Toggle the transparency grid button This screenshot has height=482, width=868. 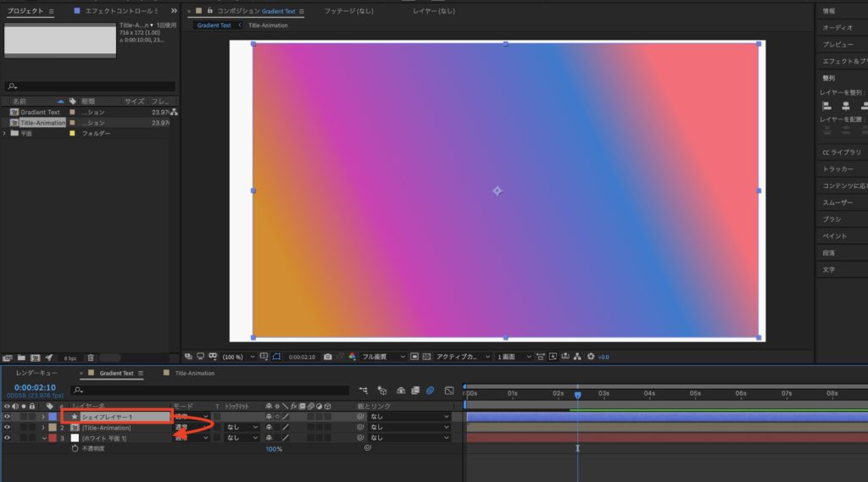[x=426, y=357]
